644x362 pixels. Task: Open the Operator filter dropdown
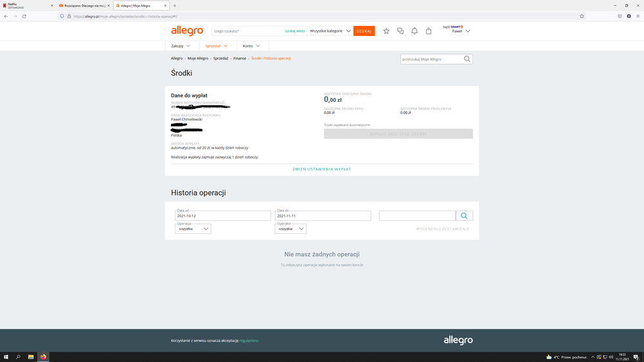290,229
